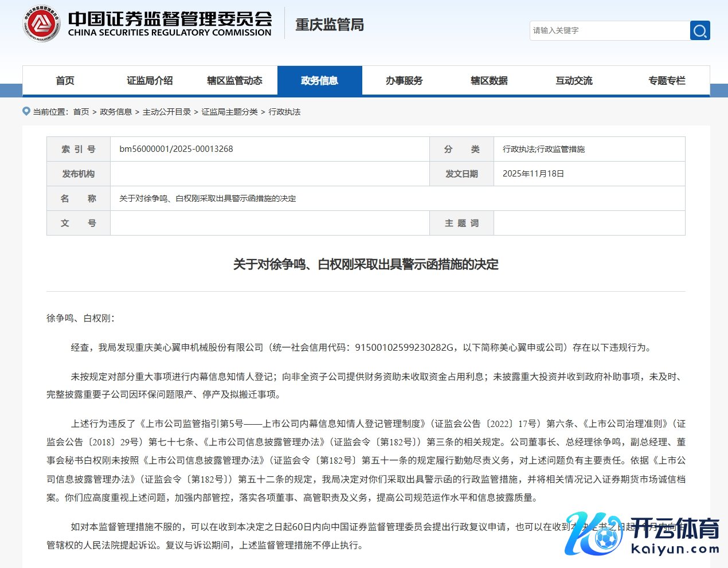Click 证监局主题分类 breadcrumb link
728x568 pixels.
coord(229,112)
